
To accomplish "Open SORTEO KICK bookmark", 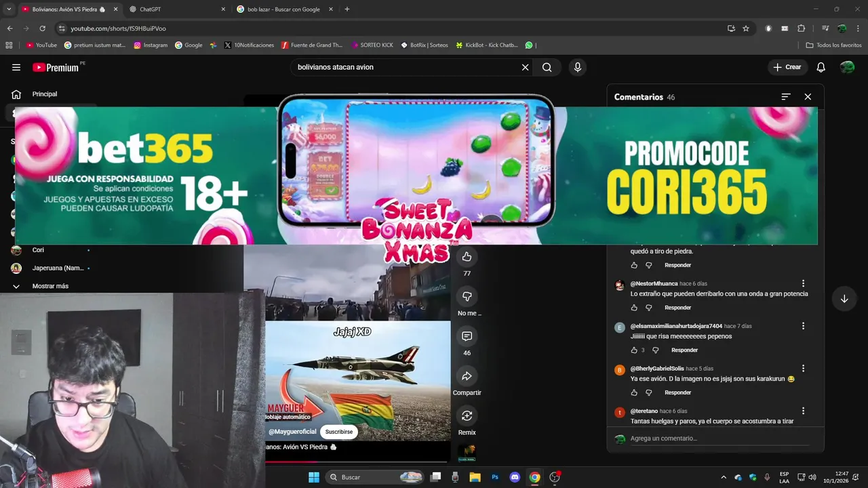I will pyautogui.click(x=372, y=45).
